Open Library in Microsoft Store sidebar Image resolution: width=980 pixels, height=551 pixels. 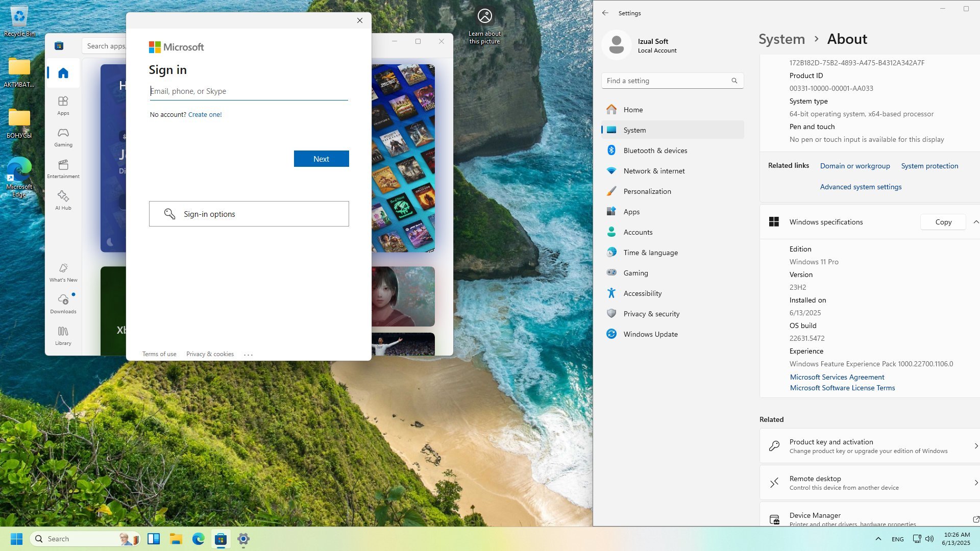63,336
